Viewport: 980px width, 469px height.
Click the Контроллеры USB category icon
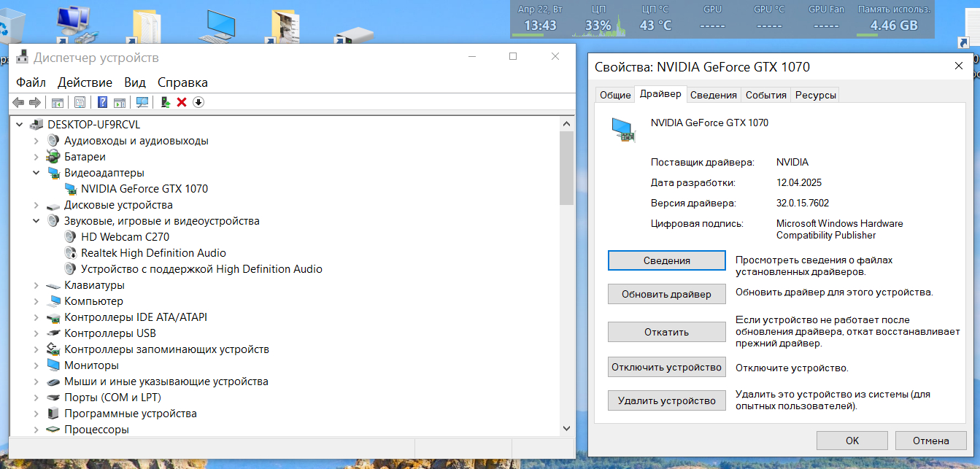point(53,333)
